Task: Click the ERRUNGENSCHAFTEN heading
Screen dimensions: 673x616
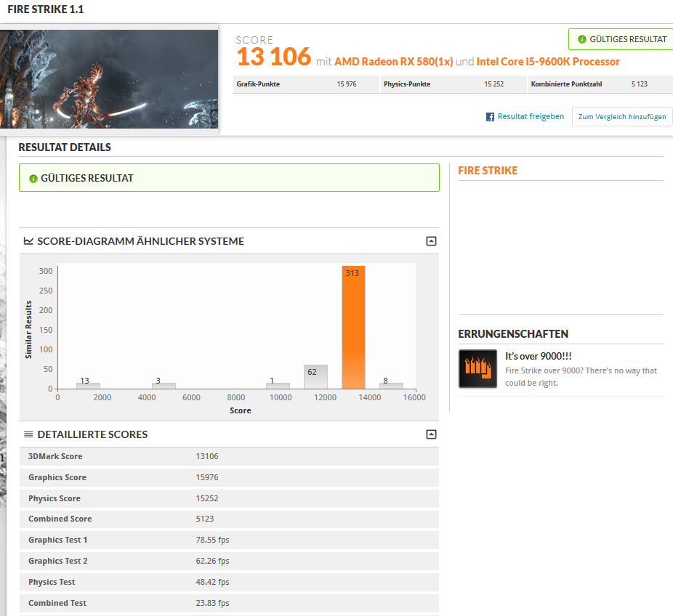Action: pos(513,334)
